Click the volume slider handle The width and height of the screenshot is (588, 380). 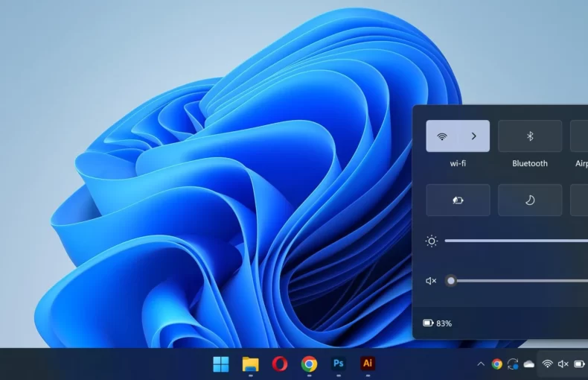(x=451, y=280)
